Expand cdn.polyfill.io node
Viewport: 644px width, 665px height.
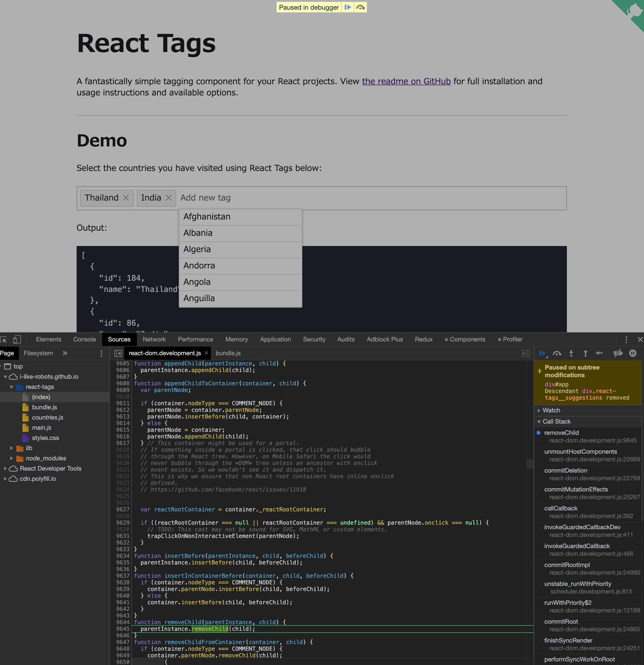click(x=5, y=479)
